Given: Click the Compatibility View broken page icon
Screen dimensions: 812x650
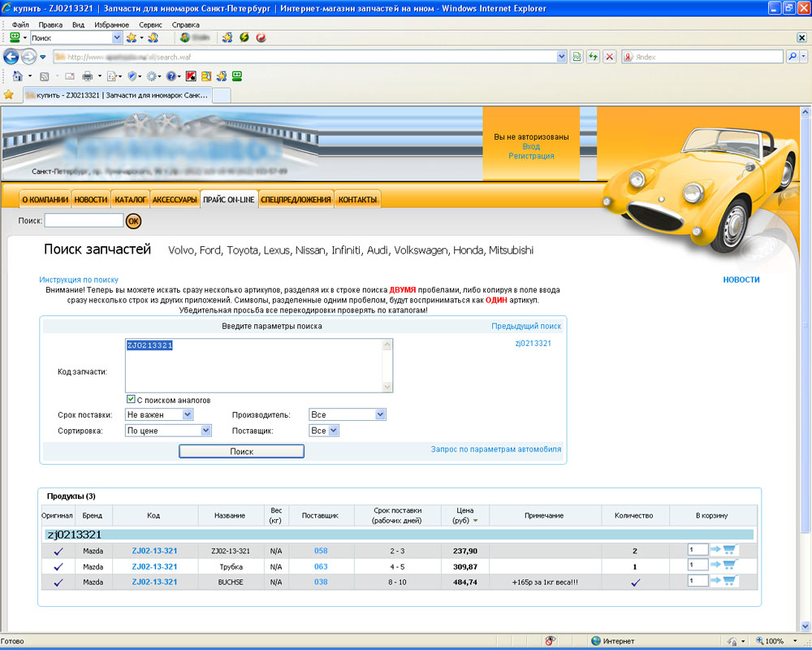Looking at the screenshot, I should pyautogui.click(x=577, y=57).
